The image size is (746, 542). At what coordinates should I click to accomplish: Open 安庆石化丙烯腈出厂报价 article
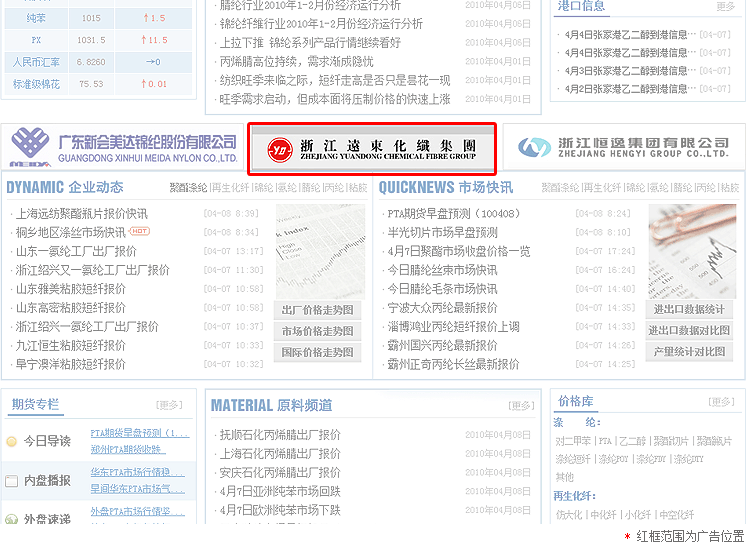(x=280, y=473)
